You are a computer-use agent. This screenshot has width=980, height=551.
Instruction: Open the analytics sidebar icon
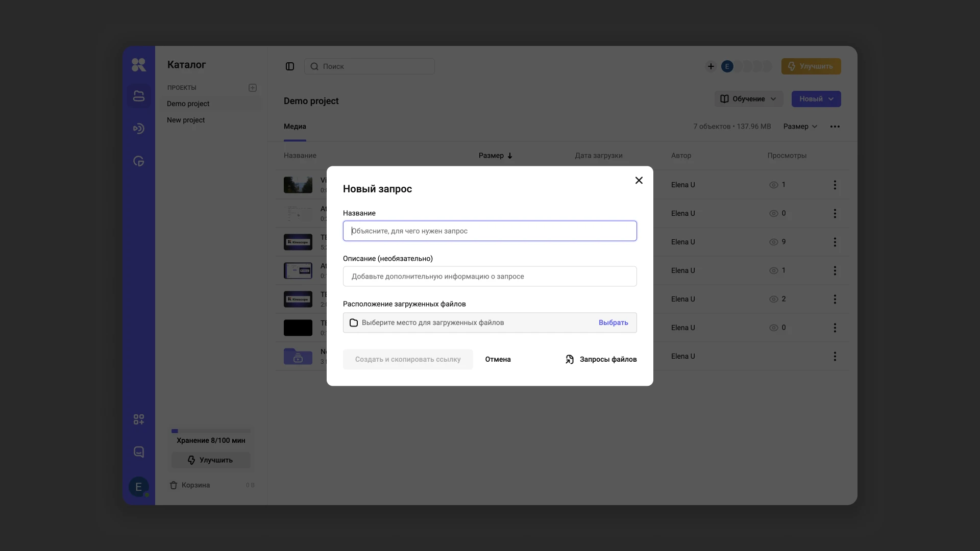(x=138, y=161)
